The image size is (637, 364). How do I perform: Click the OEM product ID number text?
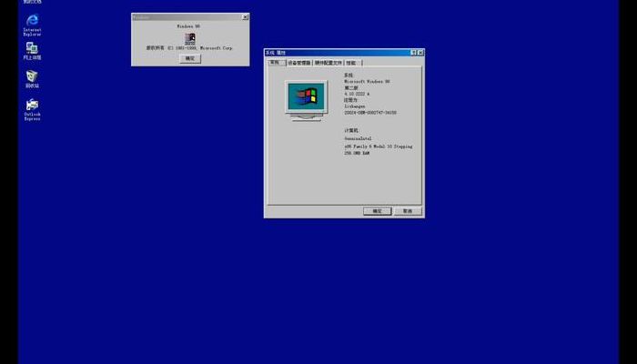tap(370, 113)
